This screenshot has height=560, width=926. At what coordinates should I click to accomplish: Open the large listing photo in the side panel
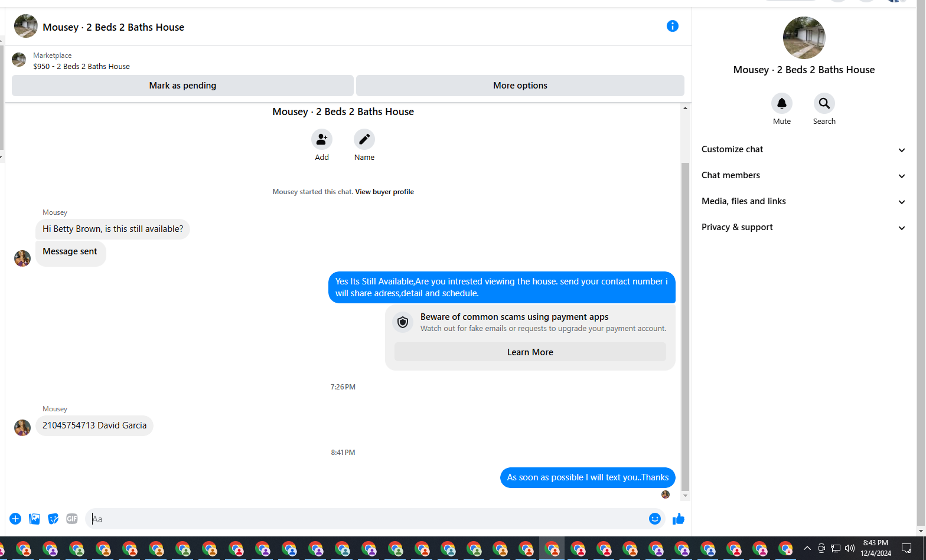[804, 38]
